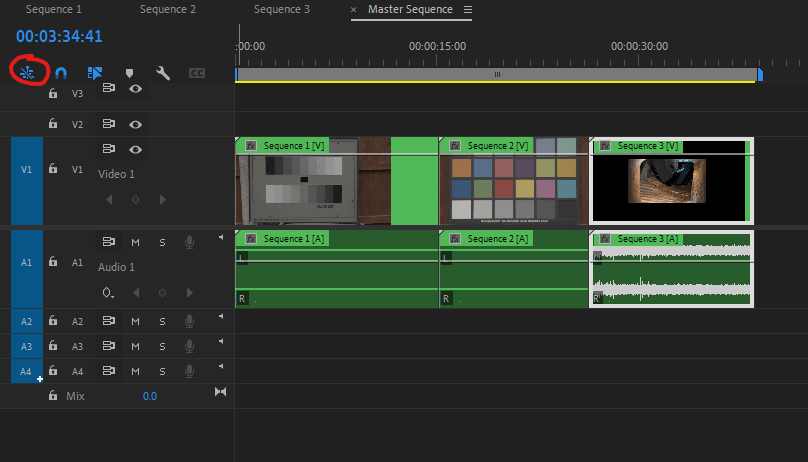Screen dimensions: 808x462
Task: Select the Sequence 3 [A] audio clip
Action: click(671, 269)
